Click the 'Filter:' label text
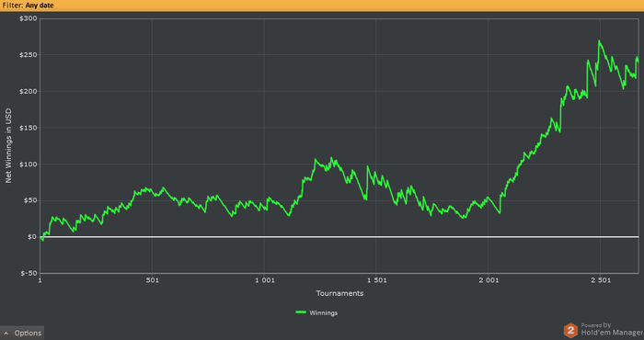 tap(13, 6)
